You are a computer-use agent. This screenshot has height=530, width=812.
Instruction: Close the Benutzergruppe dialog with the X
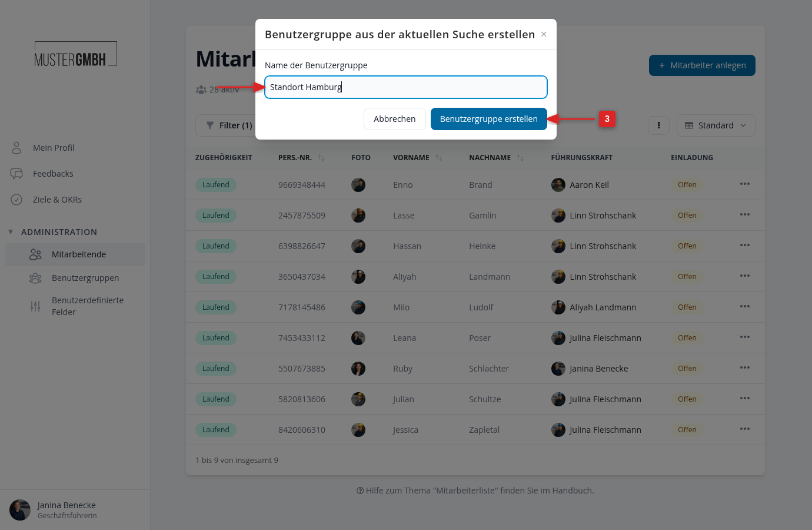tap(544, 34)
